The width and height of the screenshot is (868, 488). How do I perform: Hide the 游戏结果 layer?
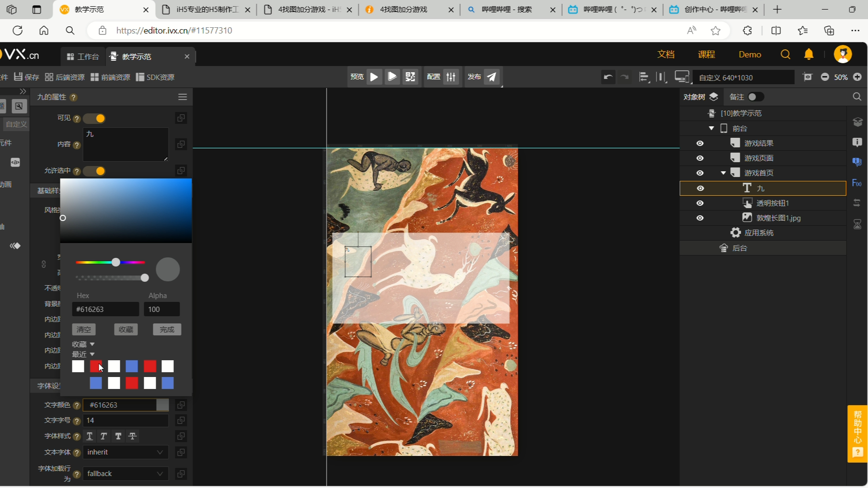pyautogui.click(x=700, y=143)
